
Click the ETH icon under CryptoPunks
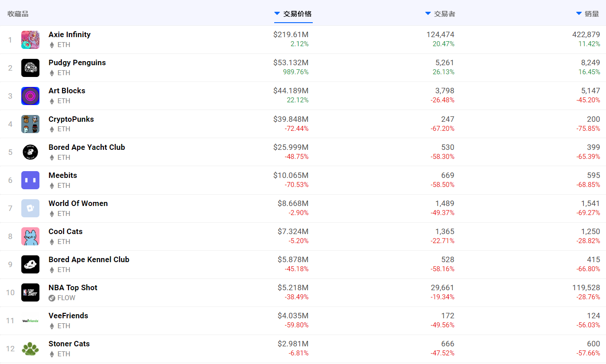point(52,129)
